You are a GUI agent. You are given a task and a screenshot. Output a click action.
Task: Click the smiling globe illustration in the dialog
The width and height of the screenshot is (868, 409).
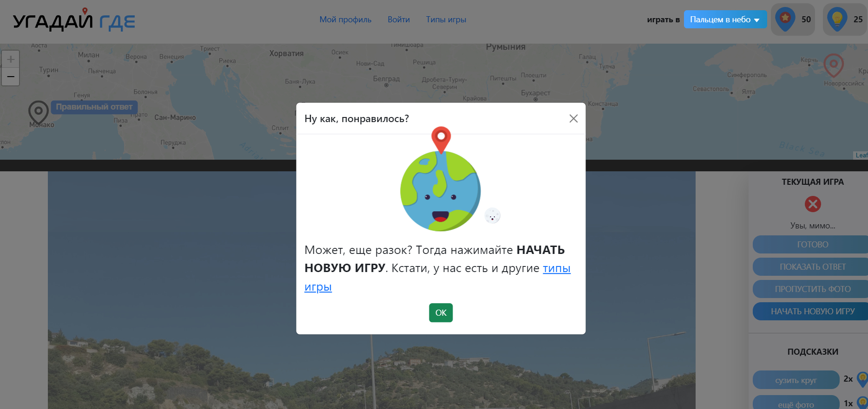click(441, 190)
